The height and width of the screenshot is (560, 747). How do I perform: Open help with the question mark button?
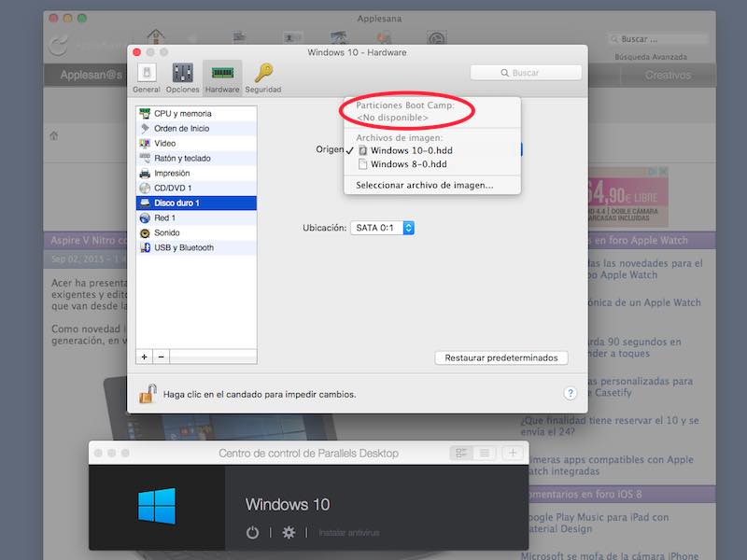click(571, 393)
